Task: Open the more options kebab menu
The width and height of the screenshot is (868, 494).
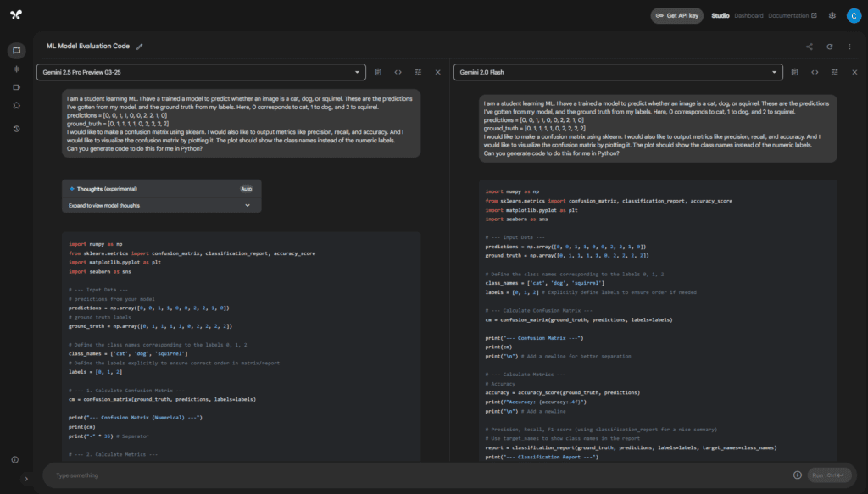Action: coord(849,47)
